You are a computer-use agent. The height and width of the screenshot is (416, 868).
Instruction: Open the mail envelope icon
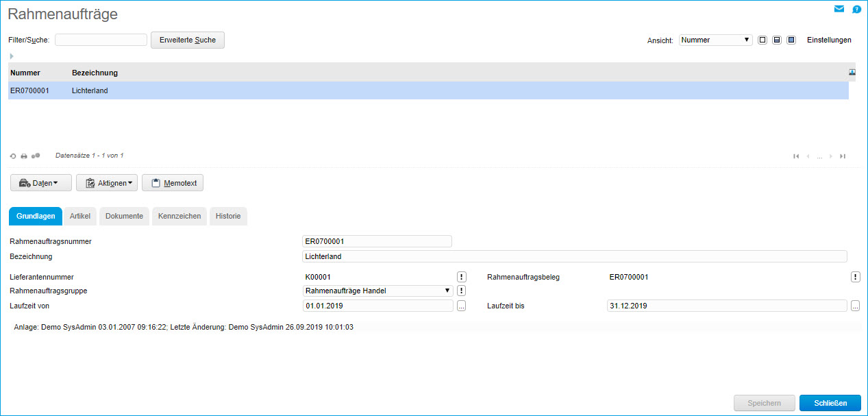[x=839, y=10]
